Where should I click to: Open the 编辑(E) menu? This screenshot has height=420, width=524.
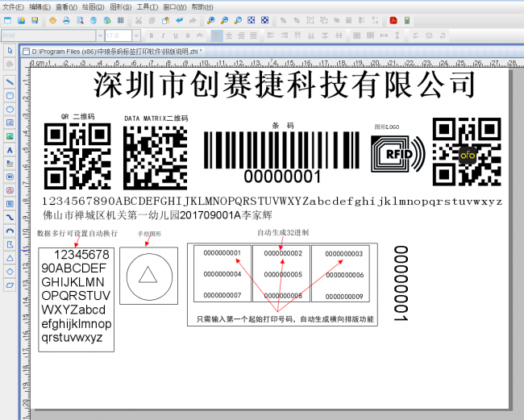(x=40, y=7)
